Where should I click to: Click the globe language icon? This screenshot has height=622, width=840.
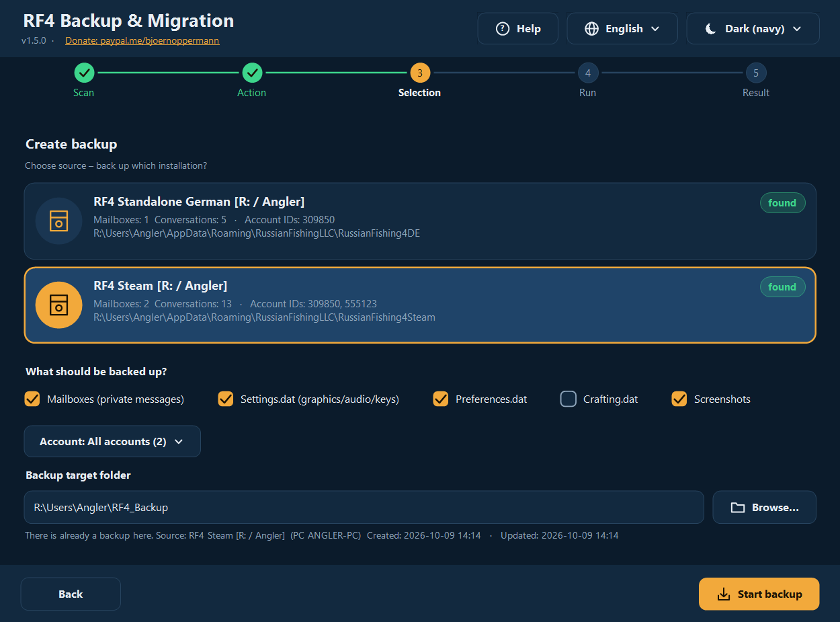point(591,29)
